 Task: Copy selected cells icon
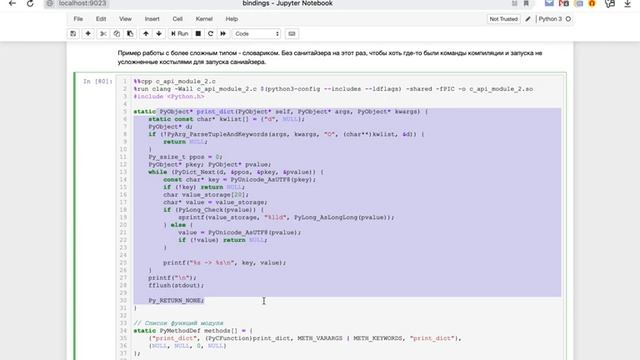click(x=116, y=33)
